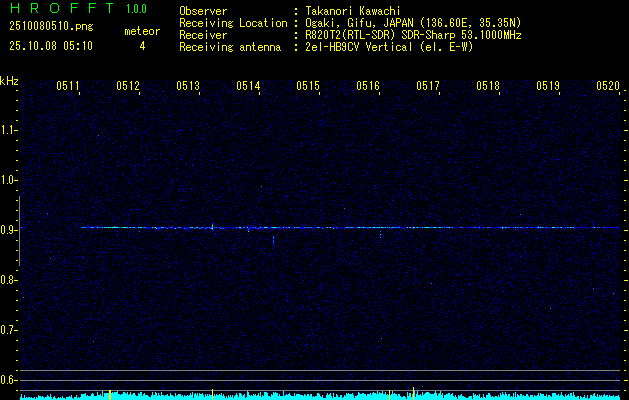The width and height of the screenshot is (629, 400).
Task: Click the file name 2510080510.png
Action: (x=51, y=27)
